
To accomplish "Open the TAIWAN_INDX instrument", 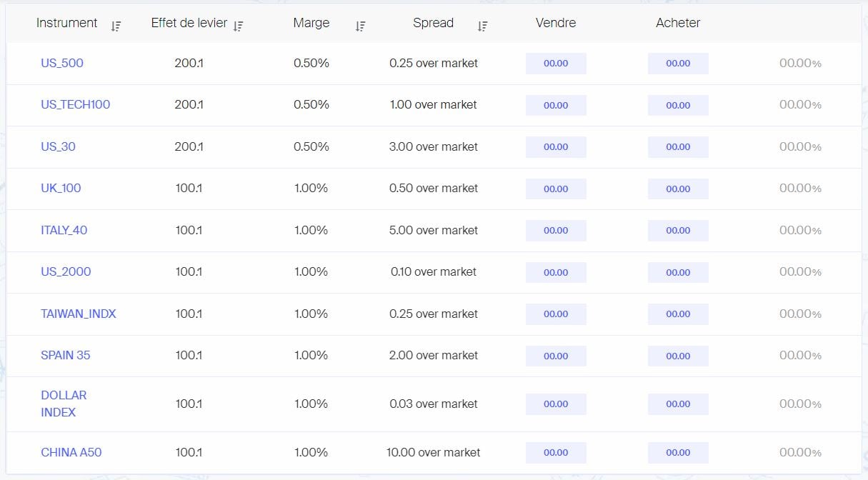I will tap(78, 314).
